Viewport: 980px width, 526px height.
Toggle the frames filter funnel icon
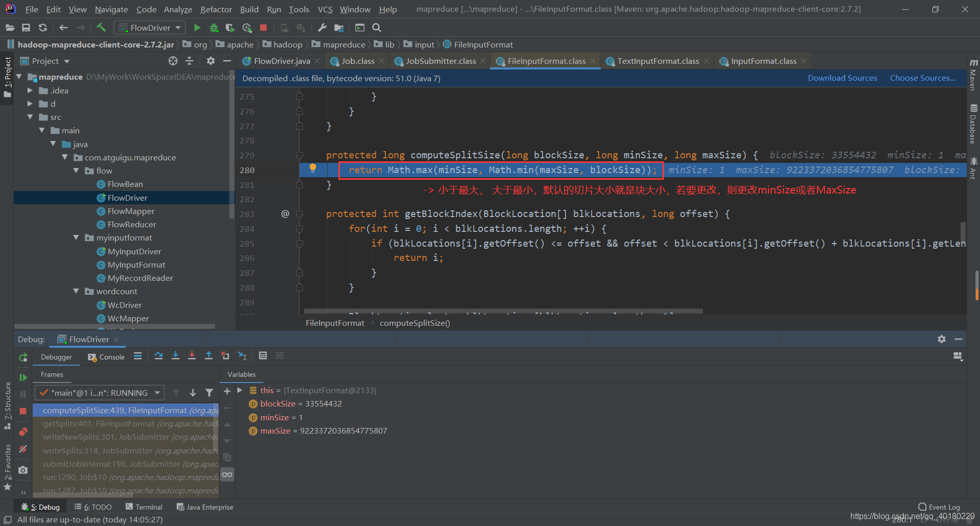click(x=209, y=393)
